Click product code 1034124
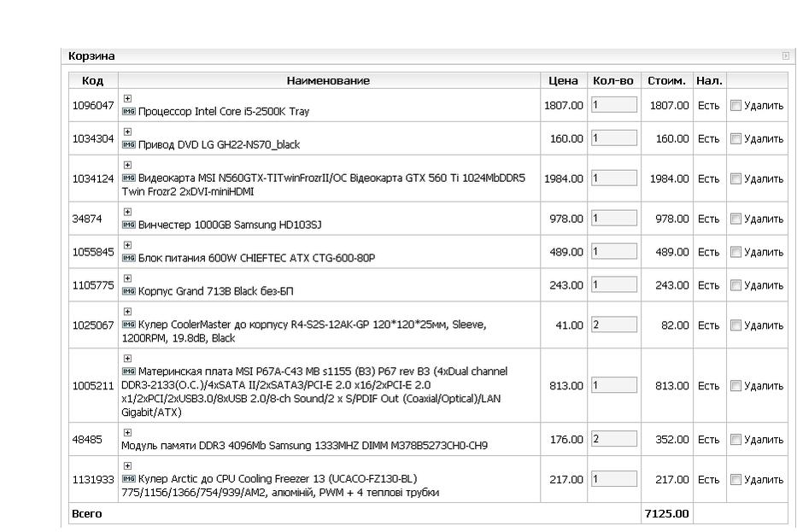The height and width of the screenshot is (532, 797). [x=93, y=178]
